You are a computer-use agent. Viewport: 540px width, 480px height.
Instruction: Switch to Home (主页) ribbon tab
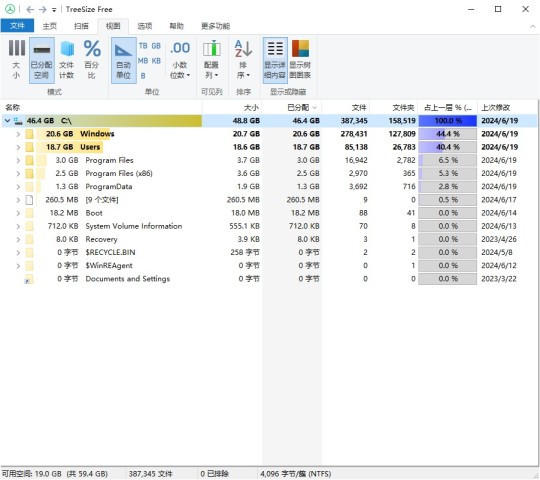pyautogui.click(x=50, y=26)
